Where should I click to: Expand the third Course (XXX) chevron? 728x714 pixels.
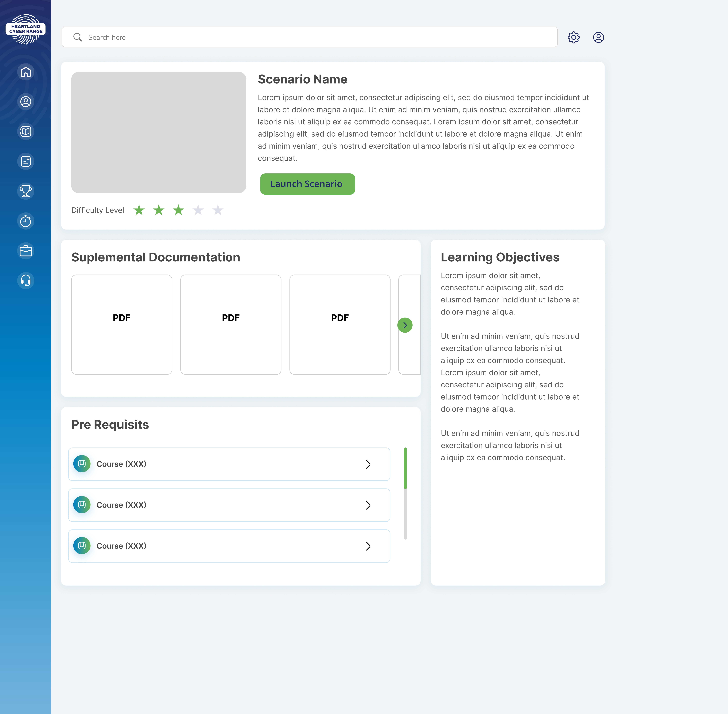coord(368,546)
